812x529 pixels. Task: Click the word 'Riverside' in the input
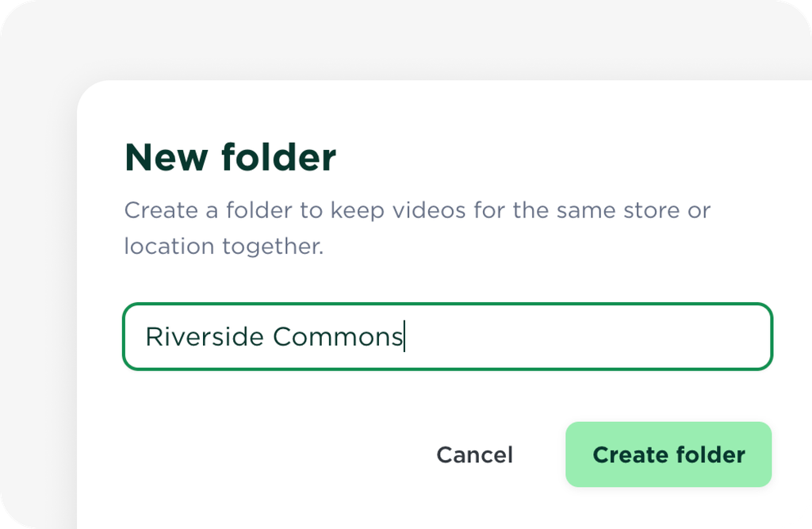(x=205, y=336)
